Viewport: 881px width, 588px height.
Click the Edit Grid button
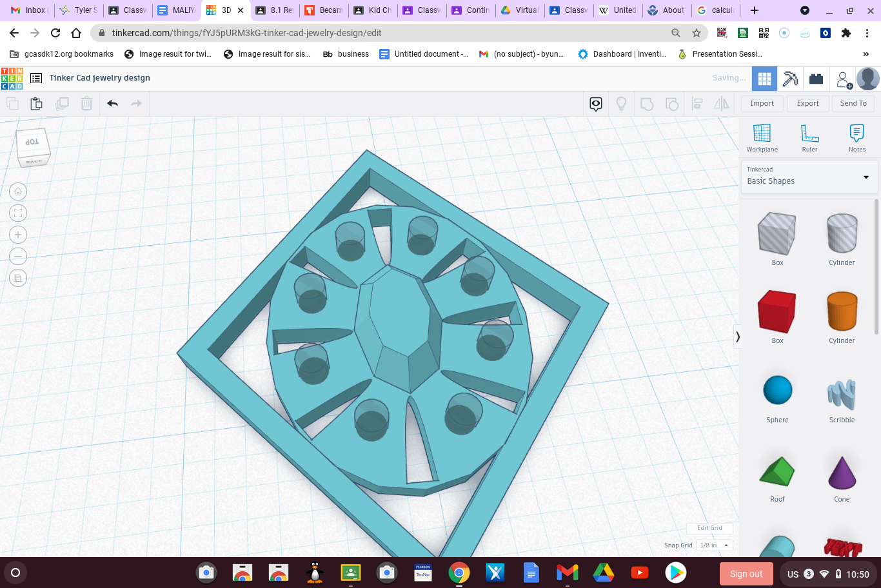[709, 527]
